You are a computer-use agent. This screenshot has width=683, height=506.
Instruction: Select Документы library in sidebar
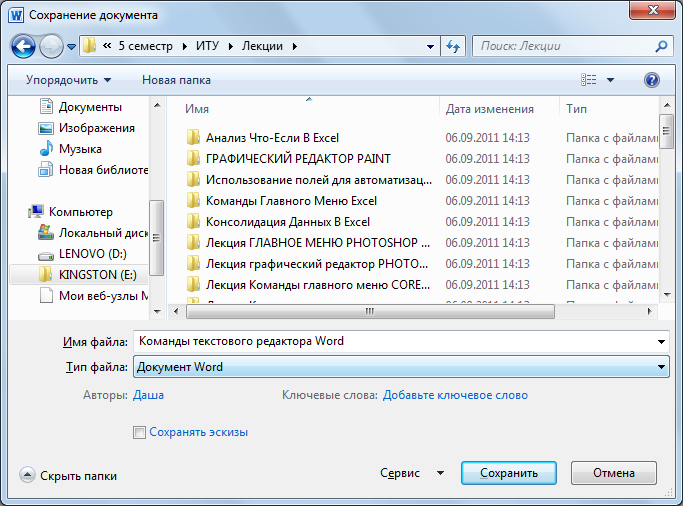[81, 107]
